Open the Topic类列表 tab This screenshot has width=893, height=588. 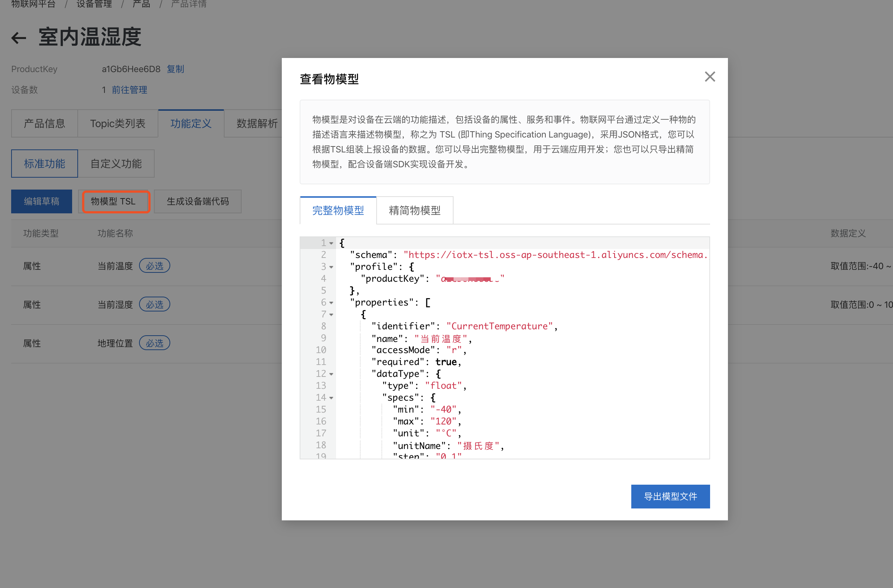(x=117, y=123)
